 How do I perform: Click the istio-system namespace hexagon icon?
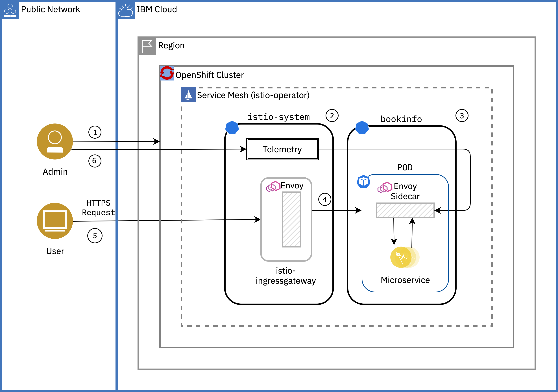(232, 127)
